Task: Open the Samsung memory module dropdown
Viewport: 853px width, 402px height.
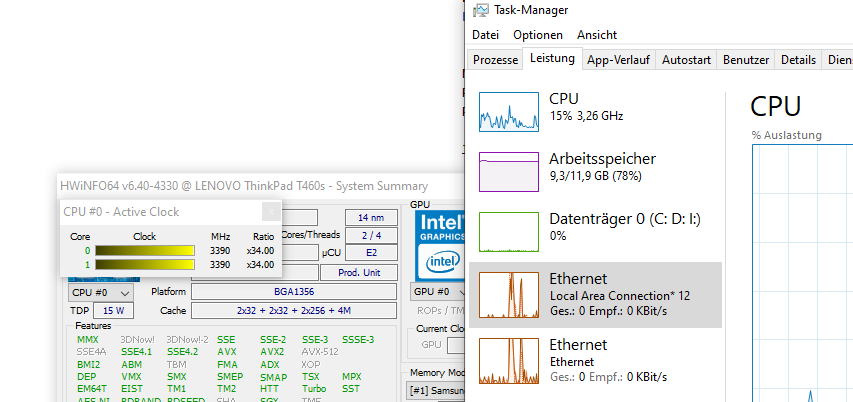Action: [x=436, y=391]
